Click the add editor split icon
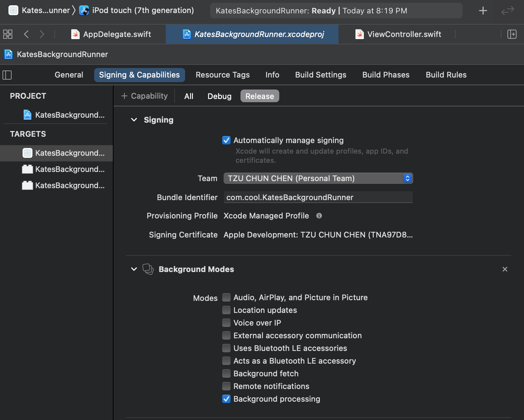The image size is (524, 420). [x=512, y=34]
